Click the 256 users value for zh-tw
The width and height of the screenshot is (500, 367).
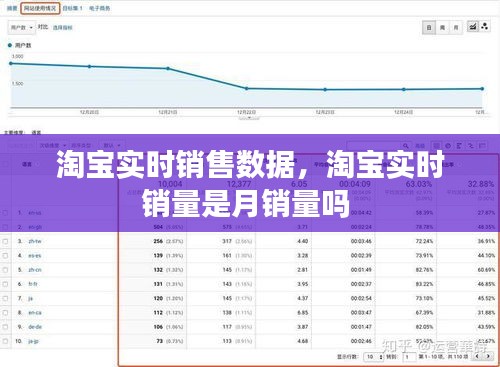coord(158,241)
